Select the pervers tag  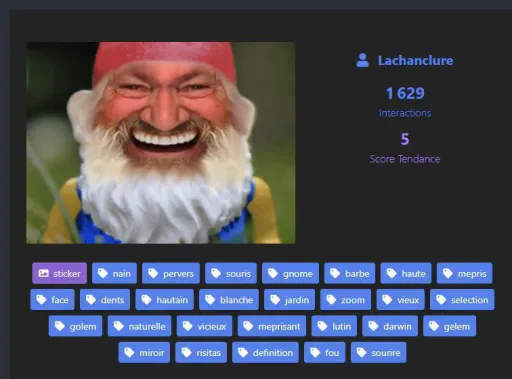pos(171,273)
